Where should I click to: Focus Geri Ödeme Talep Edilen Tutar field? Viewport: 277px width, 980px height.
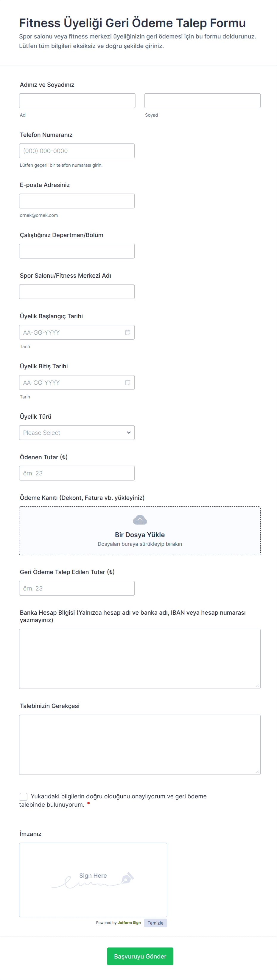click(77, 588)
